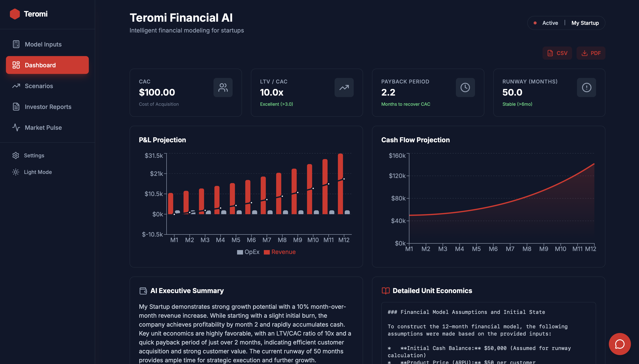
Task: Open Investor Reports
Action: point(48,107)
